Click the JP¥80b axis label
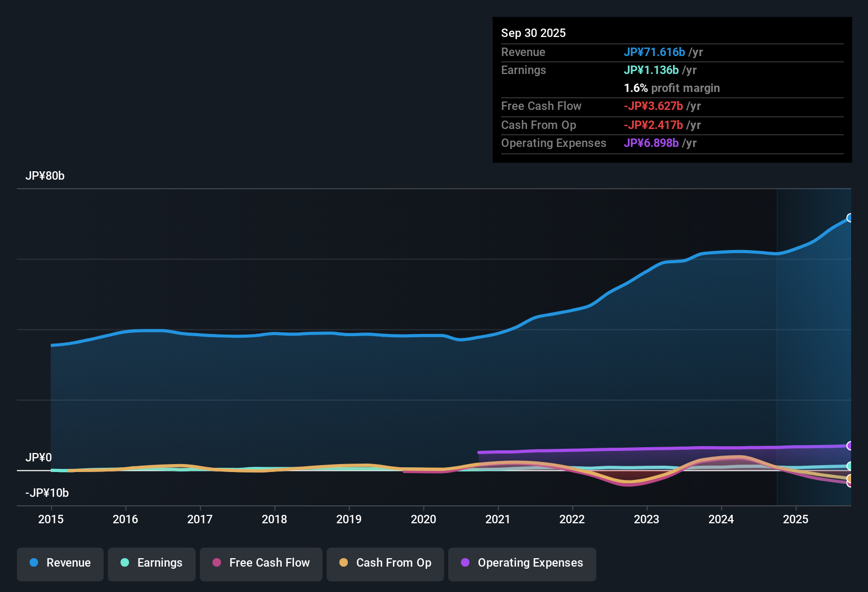Screen dimensions: 868x592 [45, 176]
